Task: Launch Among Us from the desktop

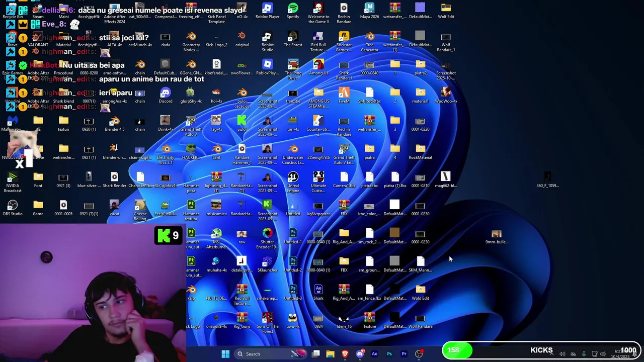Action: click(x=318, y=67)
